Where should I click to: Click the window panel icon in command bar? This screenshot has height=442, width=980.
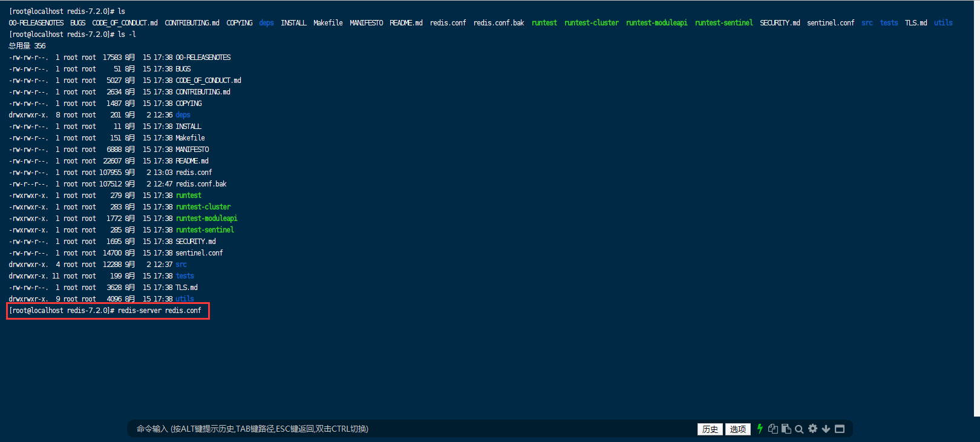840,429
